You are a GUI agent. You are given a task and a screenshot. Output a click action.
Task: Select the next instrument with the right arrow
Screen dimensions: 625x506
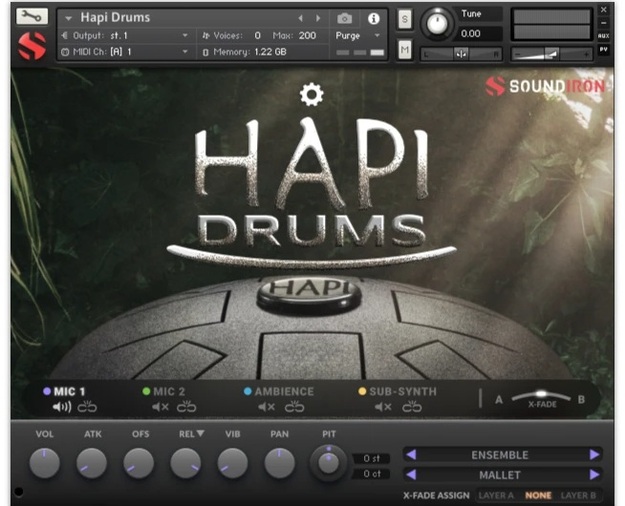pyautogui.click(x=319, y=18)
